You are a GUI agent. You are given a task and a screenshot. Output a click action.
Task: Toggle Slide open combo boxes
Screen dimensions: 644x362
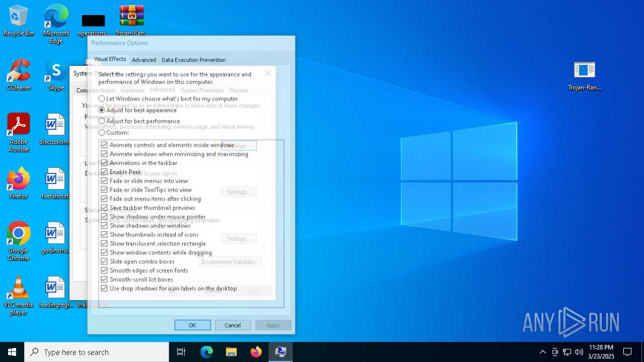tap(137, 261)
